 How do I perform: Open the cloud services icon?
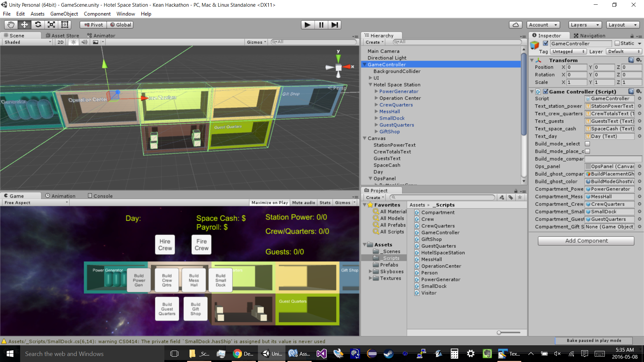(x=516, y=25)
